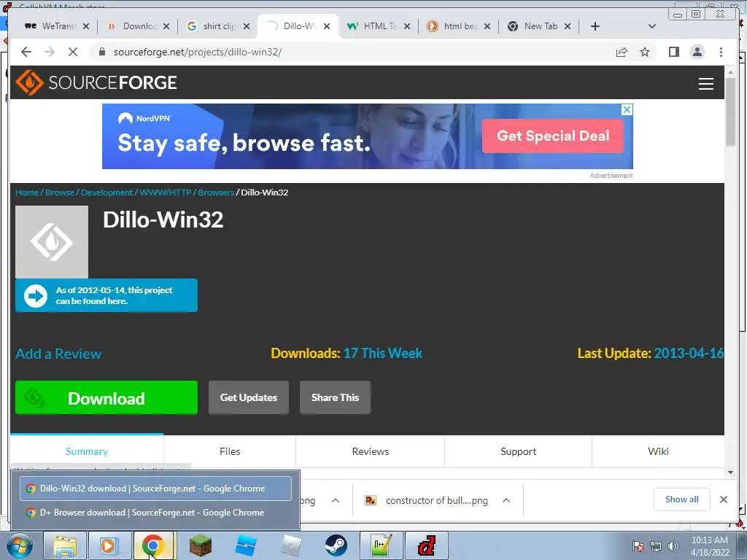Click the Get Updates button
The width and height of the screenshot is (747, 560).
[249, 397]
